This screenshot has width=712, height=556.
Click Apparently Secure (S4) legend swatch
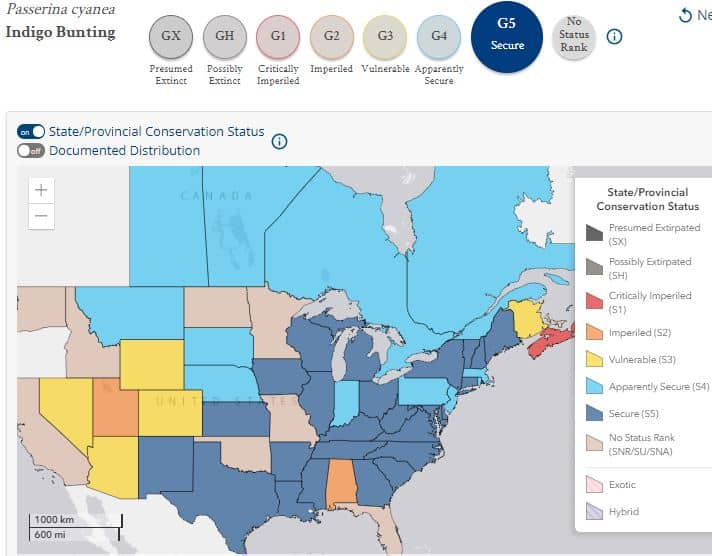[594, 386]
